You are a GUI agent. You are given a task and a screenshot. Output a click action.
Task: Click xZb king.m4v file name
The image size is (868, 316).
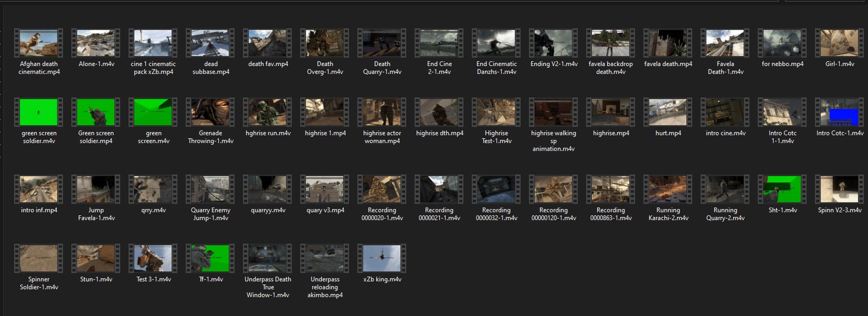[x=382, y=279]
